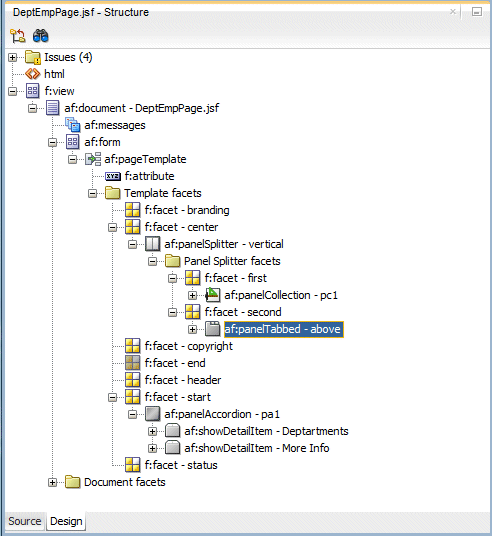Collapse the f:view node
This screenshot has width=492, height=536.
13,91
